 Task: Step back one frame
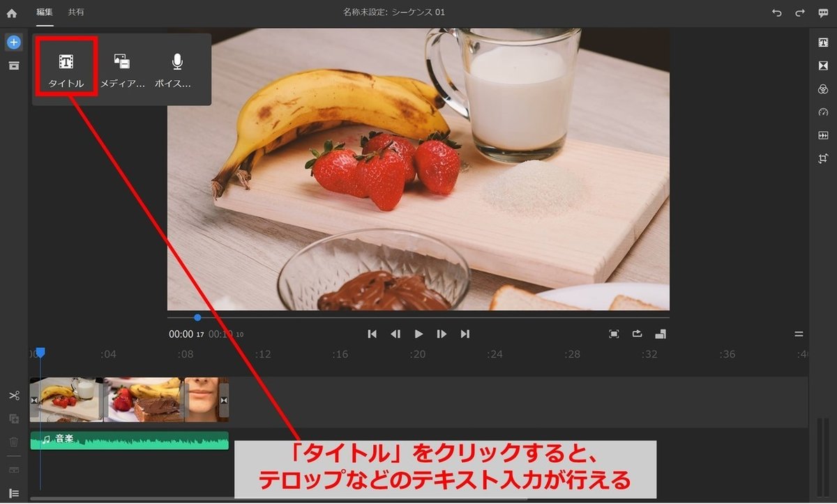395,334
